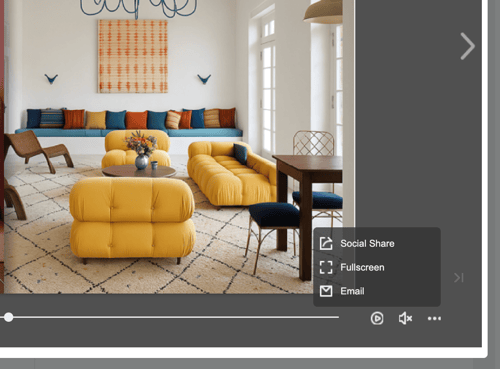Start autoplay with the play button
The image size is (500, 369).
pyautogui.click(x=377, y=318)
